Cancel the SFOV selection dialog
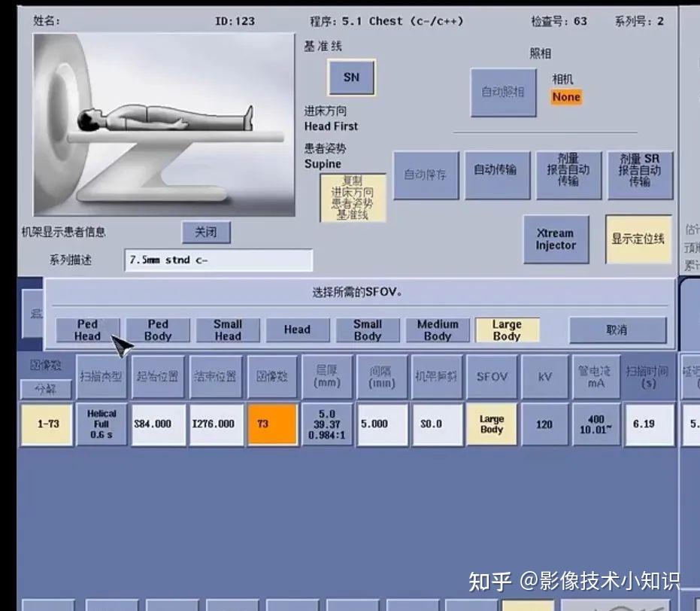The image size is (700, 611). tap(618, 329)
